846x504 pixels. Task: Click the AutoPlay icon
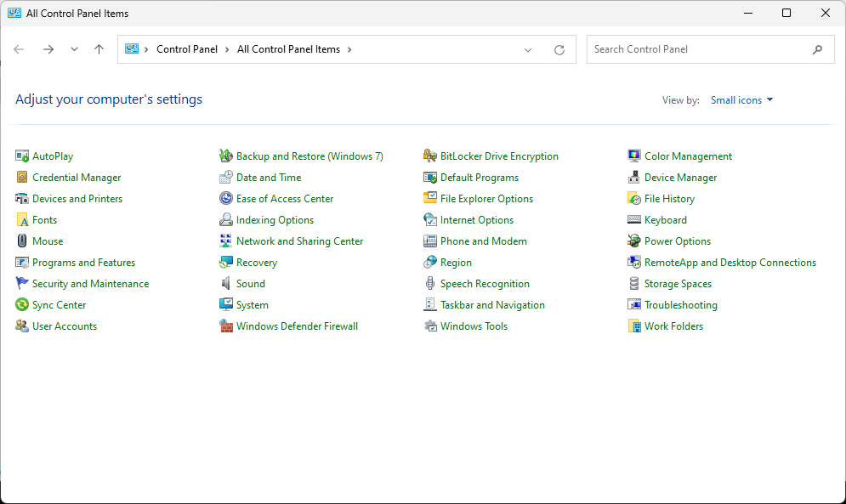(22, 156)
